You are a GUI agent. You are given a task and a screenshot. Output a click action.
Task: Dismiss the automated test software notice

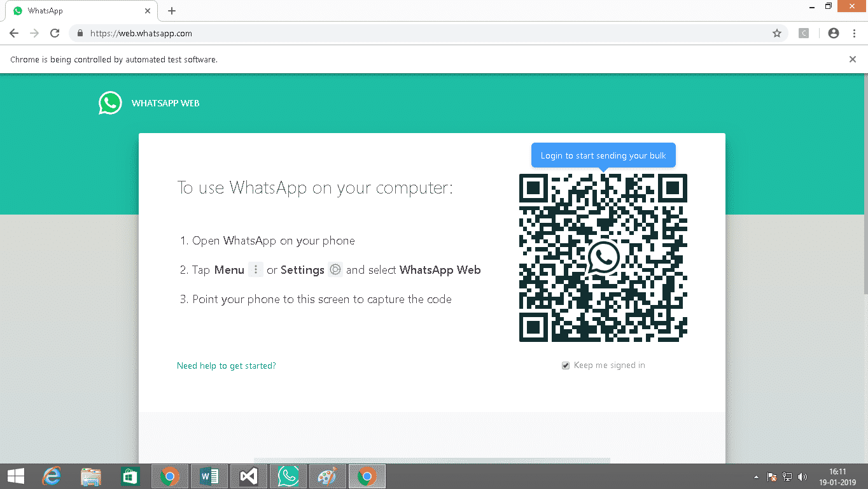coord(853,59)
